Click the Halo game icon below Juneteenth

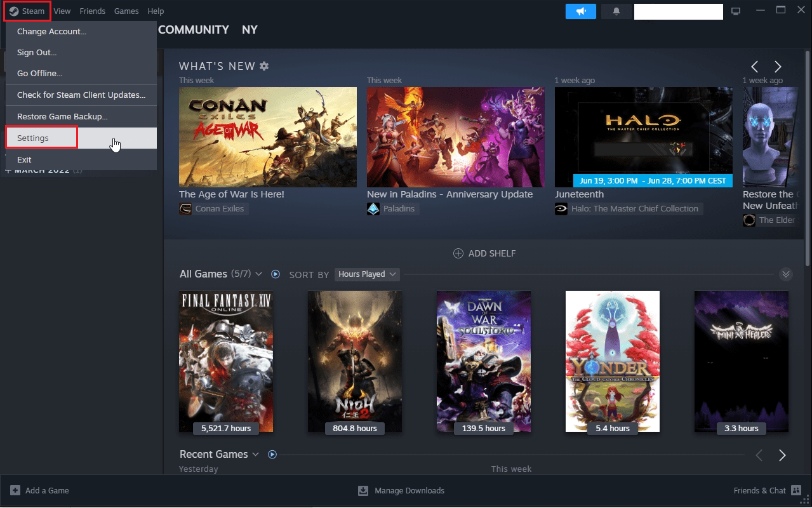click(561, 209)
